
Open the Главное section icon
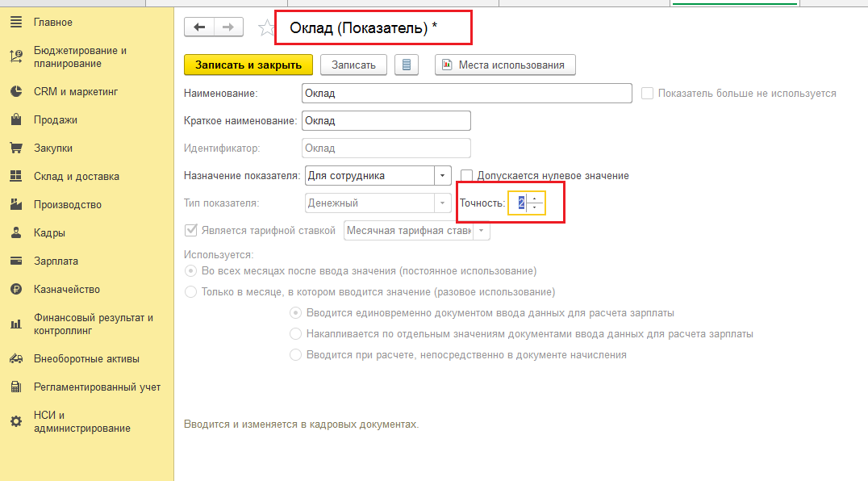pyautogui.click(x=18, y=22)
